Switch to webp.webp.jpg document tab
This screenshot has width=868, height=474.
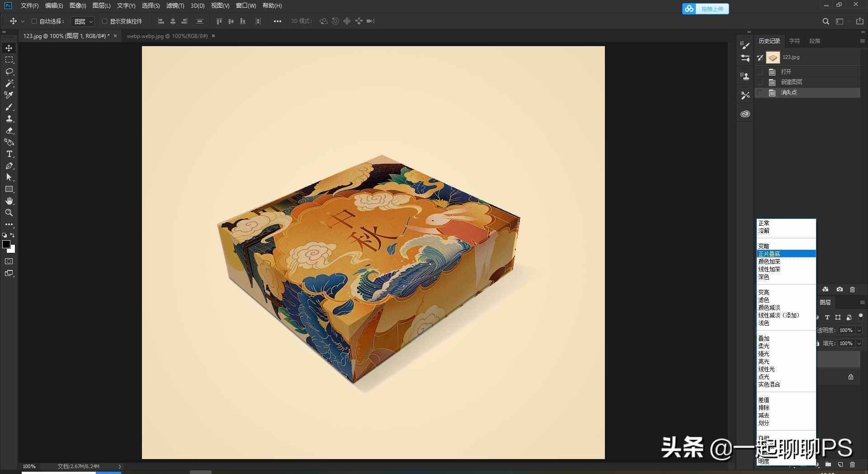tap(167, 36)
